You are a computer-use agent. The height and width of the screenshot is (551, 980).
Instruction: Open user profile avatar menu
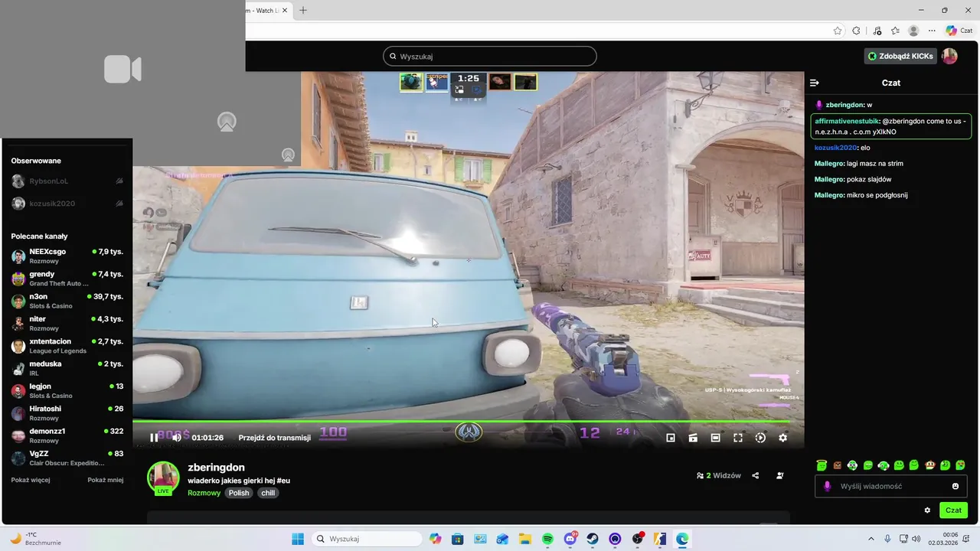click(x=949, y=56)
